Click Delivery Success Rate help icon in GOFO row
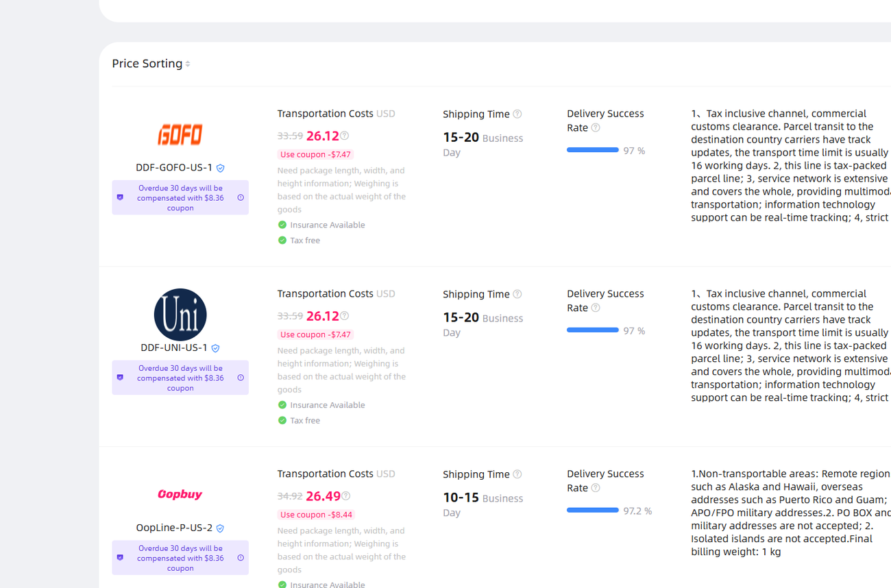The height and width of the screenshot is (588, 891). pyautogui.click(x=596, y=127)
